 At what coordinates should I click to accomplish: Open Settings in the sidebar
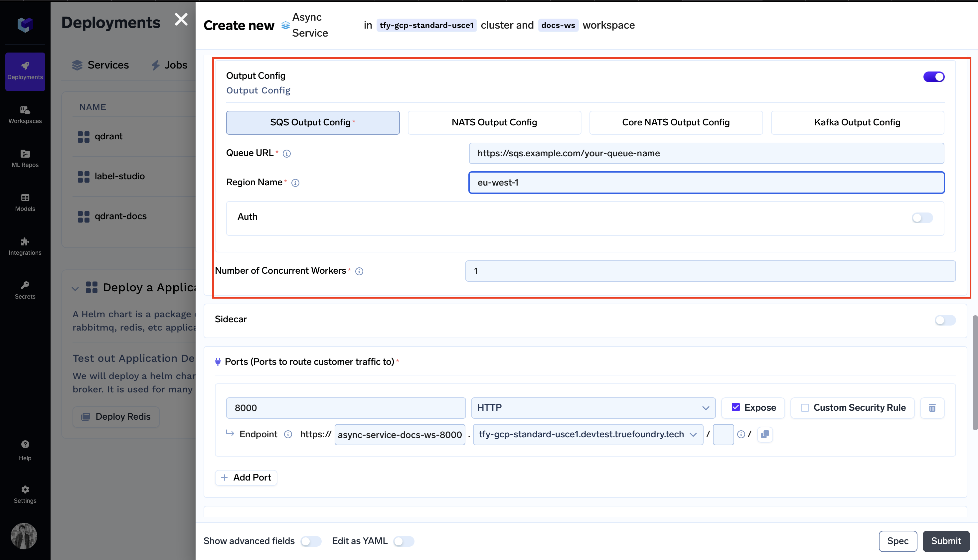[25, 494]
